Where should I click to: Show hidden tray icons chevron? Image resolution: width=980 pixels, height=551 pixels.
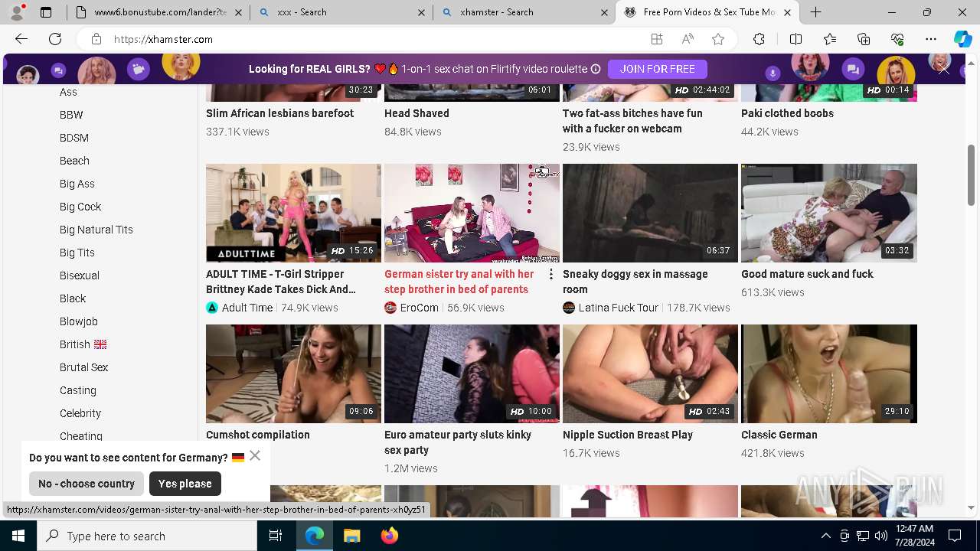pyautogui.click(x=825, y=536)
